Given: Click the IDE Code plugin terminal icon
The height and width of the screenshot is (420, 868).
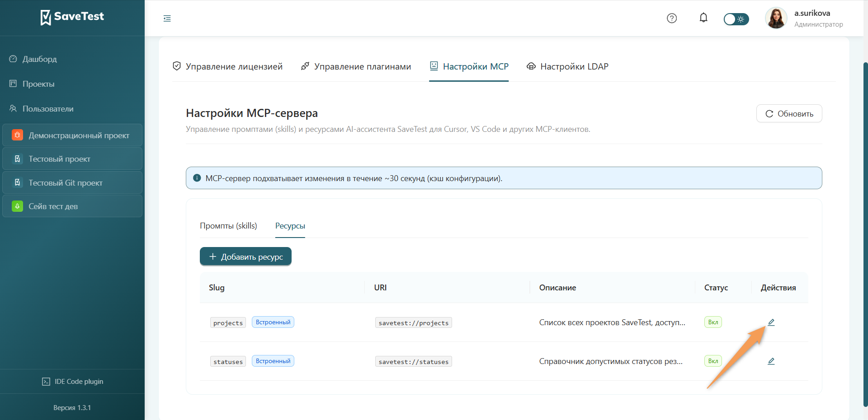Looking at the screenshot, I should (46, 382).
